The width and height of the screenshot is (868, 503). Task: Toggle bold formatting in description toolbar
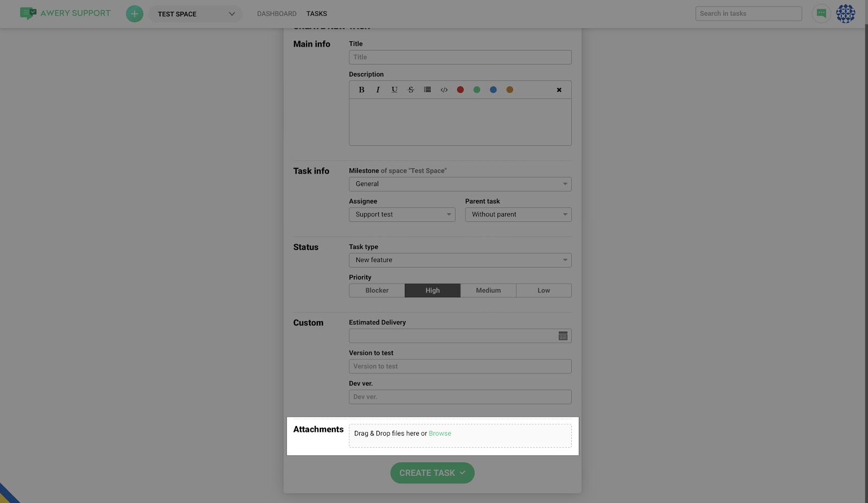pos(361,90)
